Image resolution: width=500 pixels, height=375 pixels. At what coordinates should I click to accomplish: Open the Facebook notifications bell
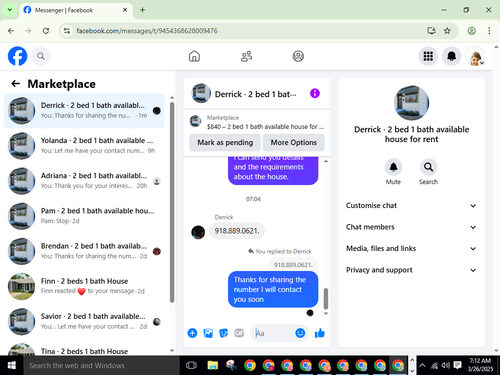[451, 56]
